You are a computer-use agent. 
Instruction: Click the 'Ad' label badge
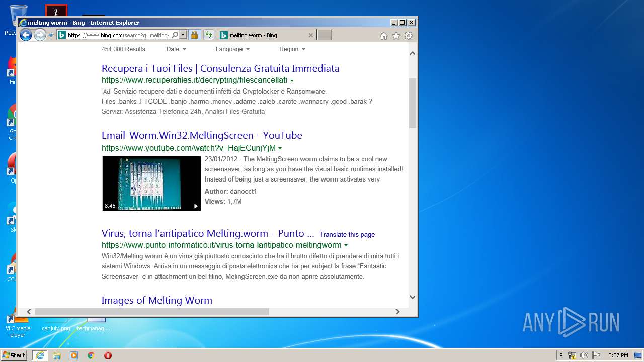pos(106,92)
